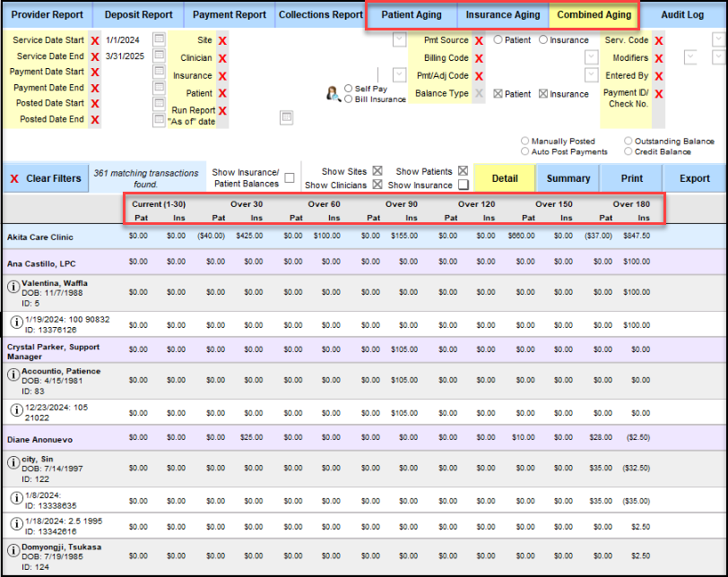Open calendar picker for Service Date Start
This screenshot has width=728, height=577.
pos(159,40)
